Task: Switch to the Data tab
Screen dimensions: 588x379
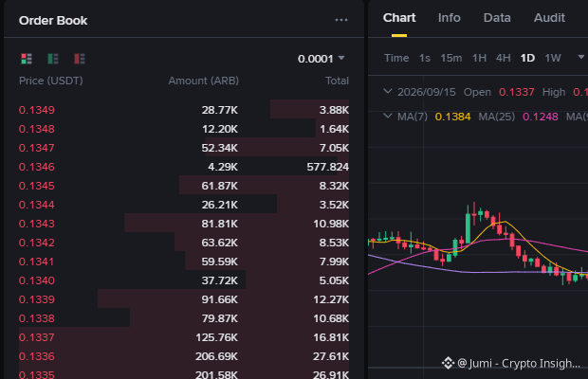Action: pyautogui.click(x=497, y=18)
